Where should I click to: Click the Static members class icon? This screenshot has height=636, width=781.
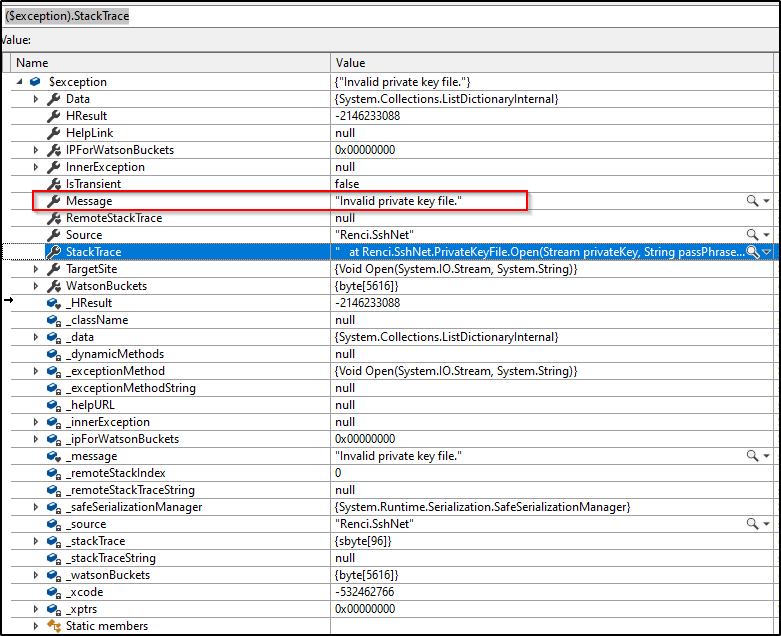click(x=54, y=626)
